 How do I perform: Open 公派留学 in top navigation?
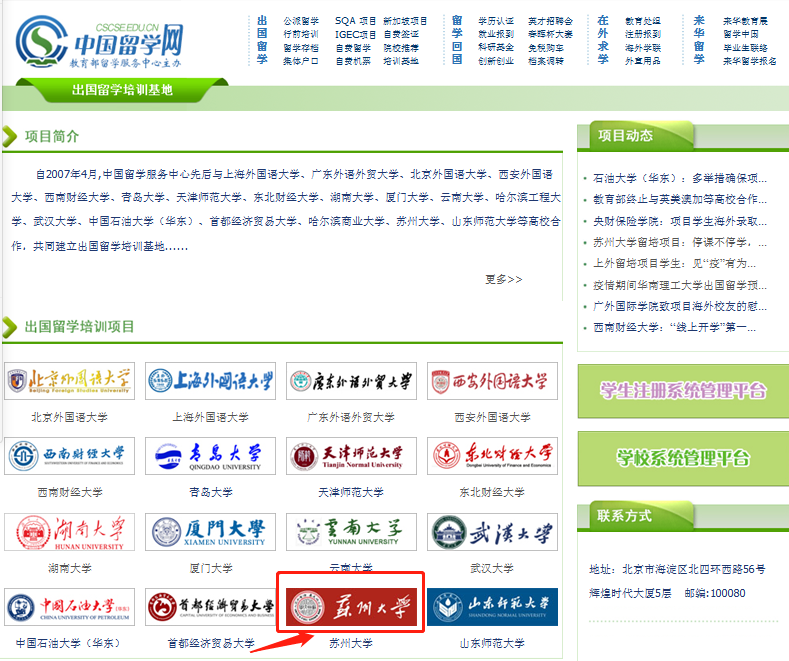point(300,20)
